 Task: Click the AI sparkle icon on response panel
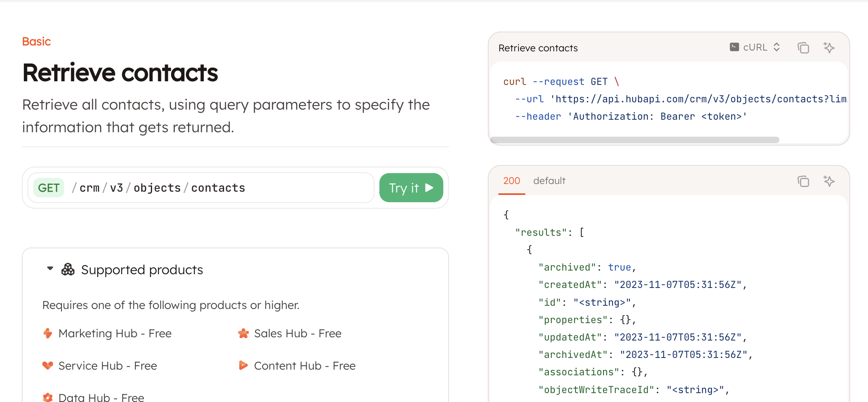(829, 181)
